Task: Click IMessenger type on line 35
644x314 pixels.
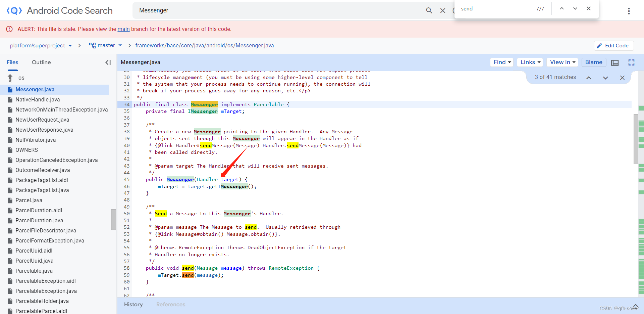Action: point(203,111)
